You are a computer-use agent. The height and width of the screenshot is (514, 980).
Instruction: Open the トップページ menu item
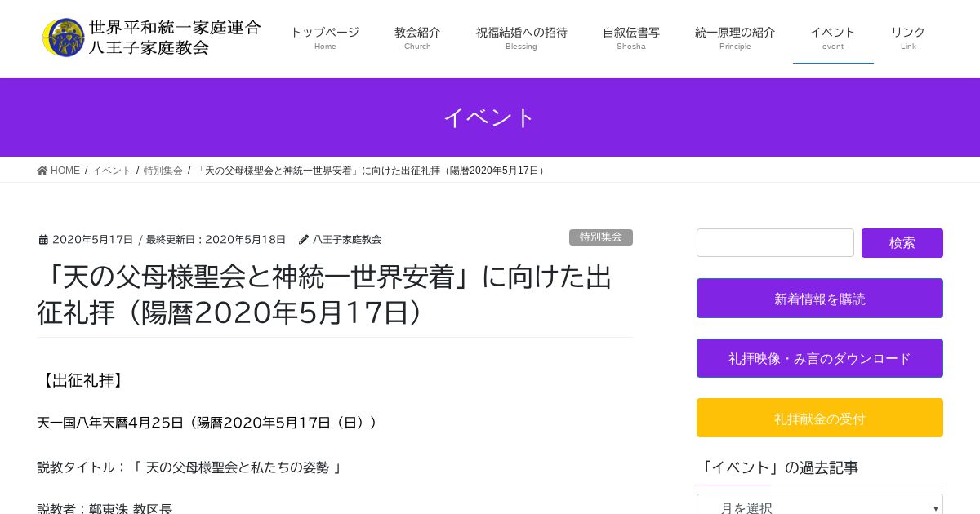[x=325, y=38]
